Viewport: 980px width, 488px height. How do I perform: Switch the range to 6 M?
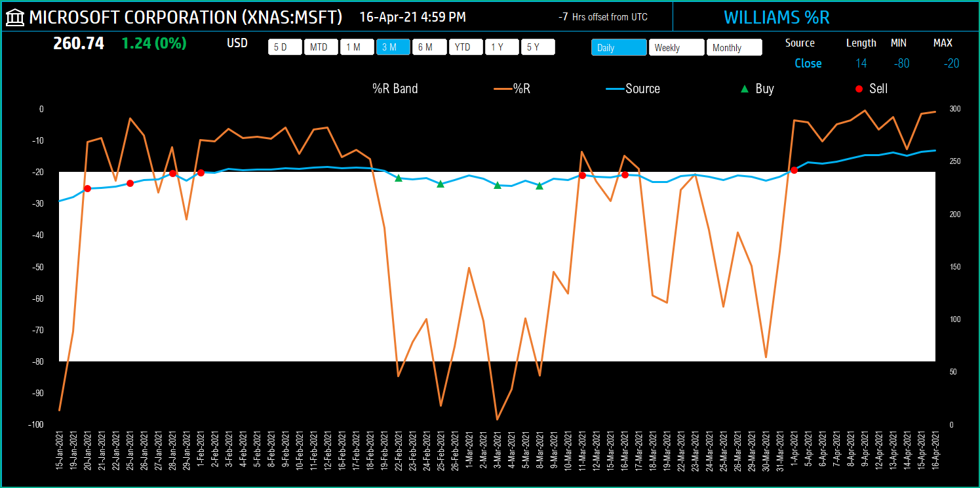(429, 47)
